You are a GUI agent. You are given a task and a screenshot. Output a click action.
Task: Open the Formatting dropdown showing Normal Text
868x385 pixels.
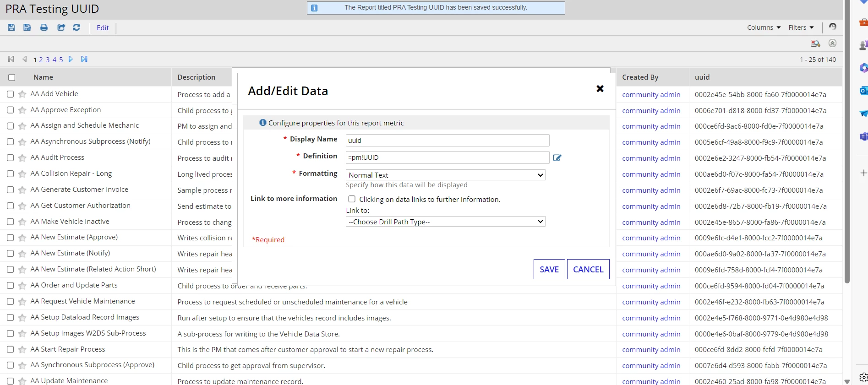(445, 175)
